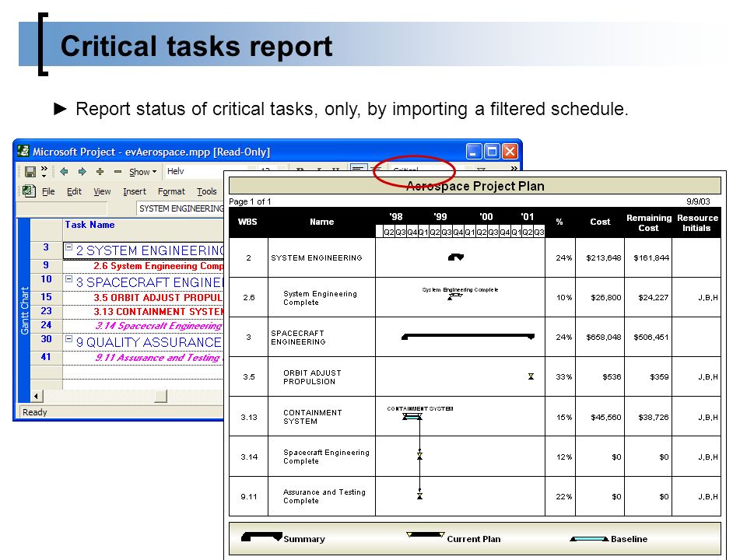Click the 9/9/03 report date
The image size is (747, 560).
pyautogui.click(x=698, y=201)
